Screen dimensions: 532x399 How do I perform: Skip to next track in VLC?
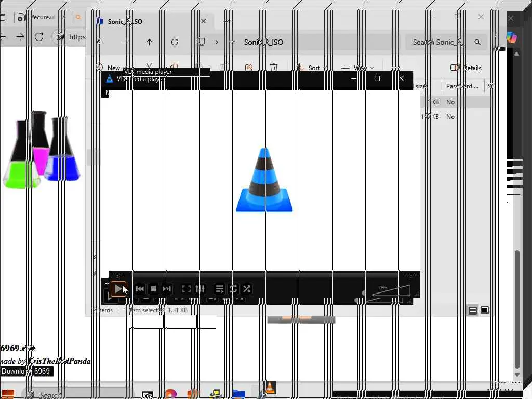pos(167,289)
